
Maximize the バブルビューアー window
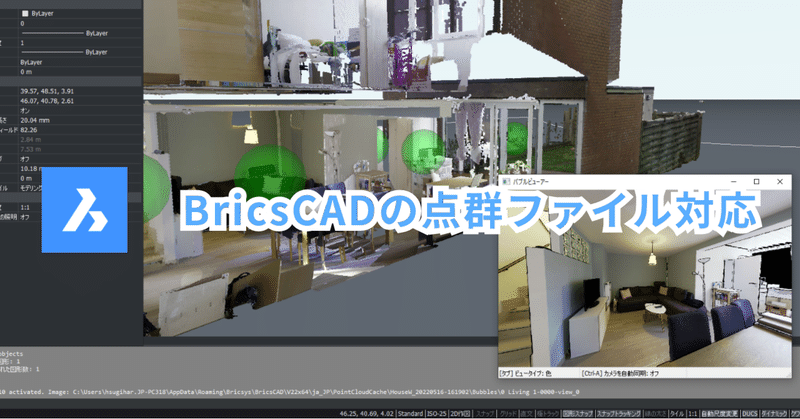coord(757,182)
